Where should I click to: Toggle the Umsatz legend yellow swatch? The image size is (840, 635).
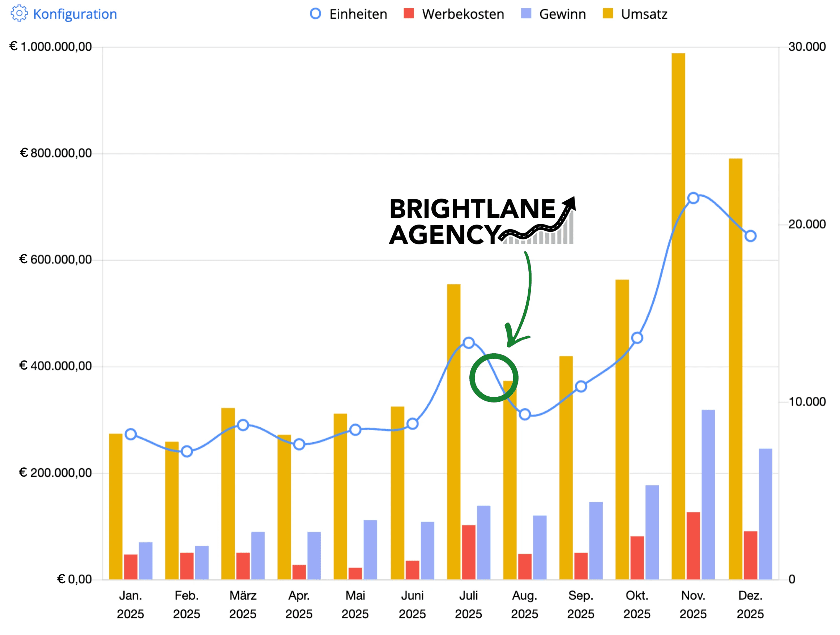[607, 13]
